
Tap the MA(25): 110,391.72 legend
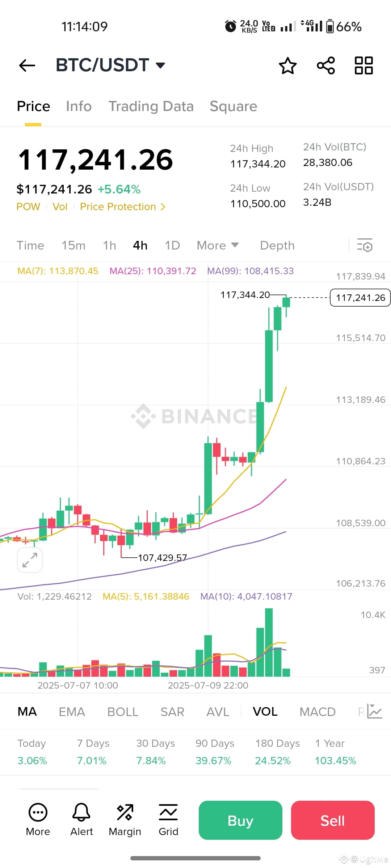coord(153,271)
